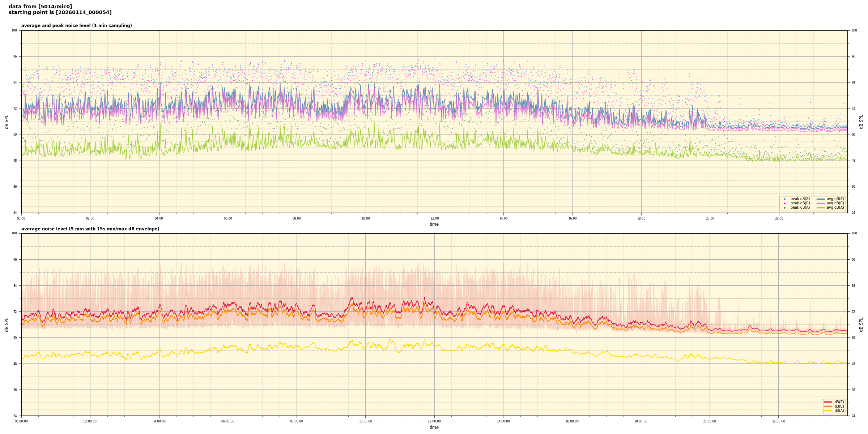Click the 'time' x-axis label of upper chart
The width and height of the screenshot is (868, 434).
click(434, 224)
